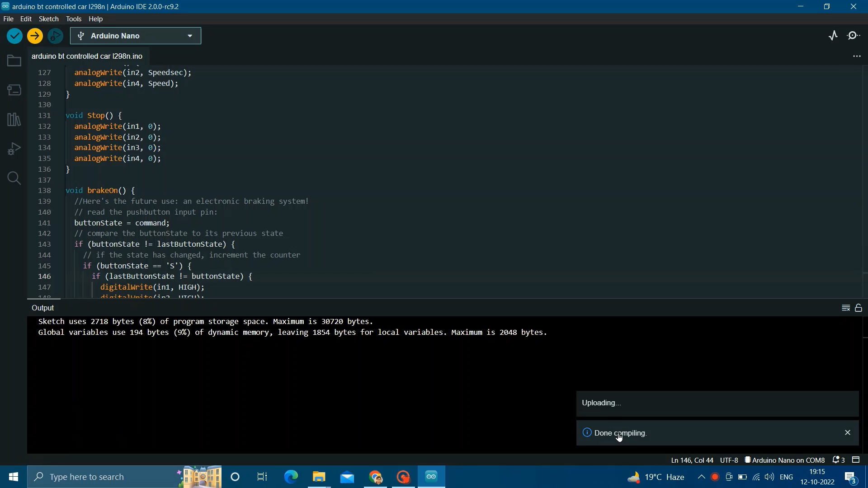
Task: Open the Library Manager sidebar icon
Action: pyautogui.click(x=14, y=119)
